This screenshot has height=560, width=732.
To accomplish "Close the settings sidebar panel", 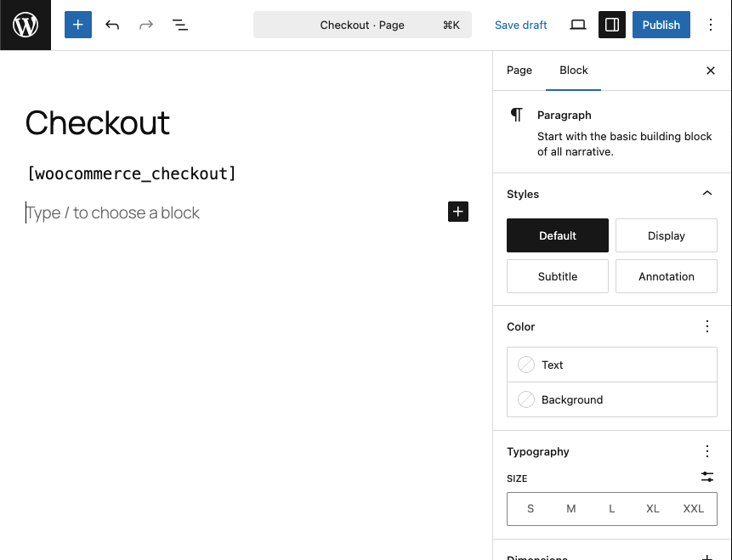I will (711, 71).
